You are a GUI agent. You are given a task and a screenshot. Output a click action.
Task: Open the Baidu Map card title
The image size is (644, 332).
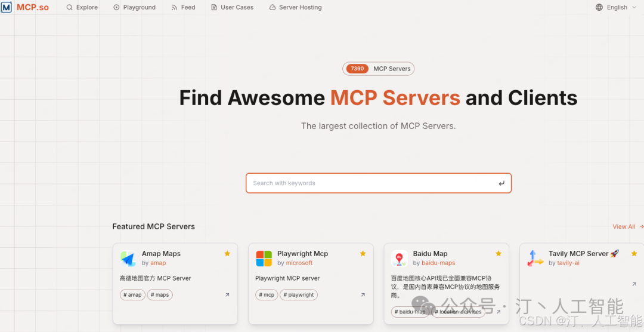(x=430, y=254)
